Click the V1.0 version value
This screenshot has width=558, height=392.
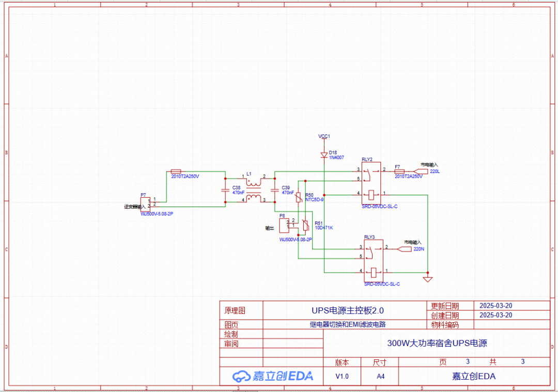(342, 377)
